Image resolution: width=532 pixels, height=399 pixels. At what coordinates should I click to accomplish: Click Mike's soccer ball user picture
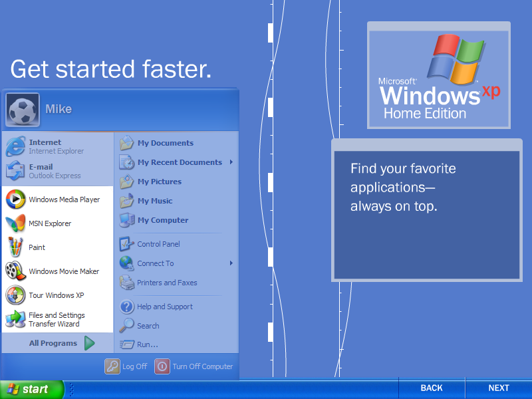(23, 110)
